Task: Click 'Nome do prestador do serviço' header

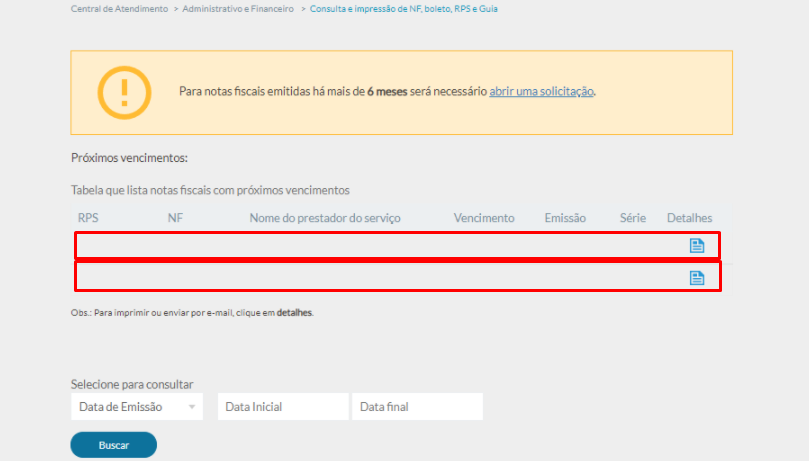Action: 324,218
